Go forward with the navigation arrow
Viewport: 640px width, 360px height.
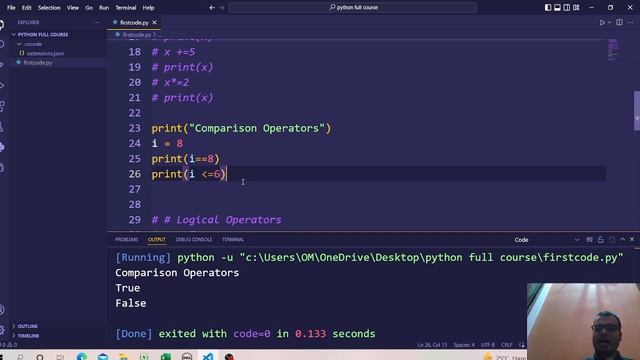coord(222,7)
